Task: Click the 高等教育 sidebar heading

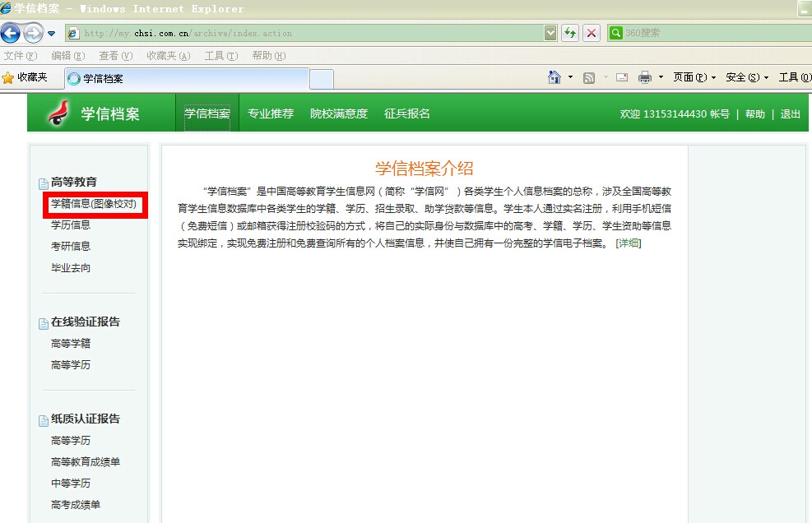Action: [73, 182]
